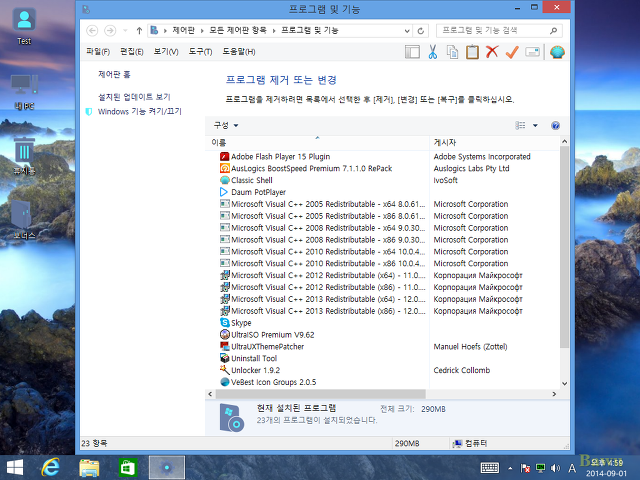Click the Control Panel taskbar button
The height and width of the screenshot is (480, 640).
point(167,468)
